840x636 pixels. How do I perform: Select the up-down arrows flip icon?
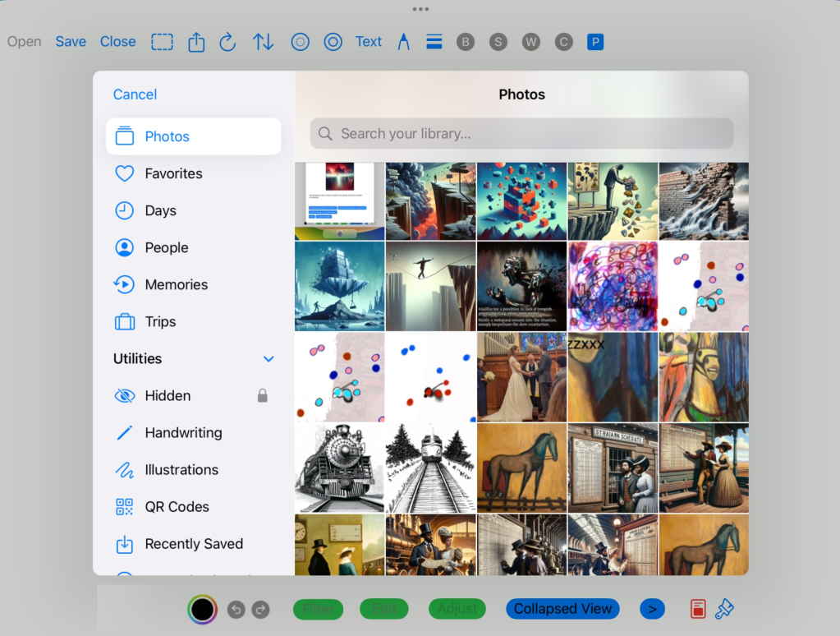pyautogui.click(x=263, y=42)
